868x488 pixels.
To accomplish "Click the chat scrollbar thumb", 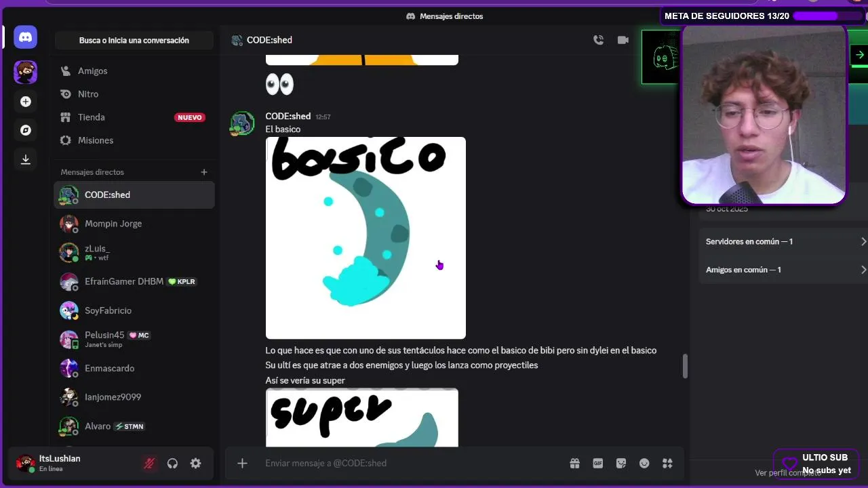I will coord(685,366).
